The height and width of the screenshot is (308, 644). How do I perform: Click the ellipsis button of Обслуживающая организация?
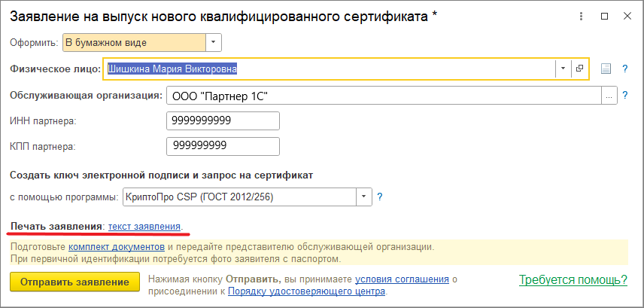(609, 96)
